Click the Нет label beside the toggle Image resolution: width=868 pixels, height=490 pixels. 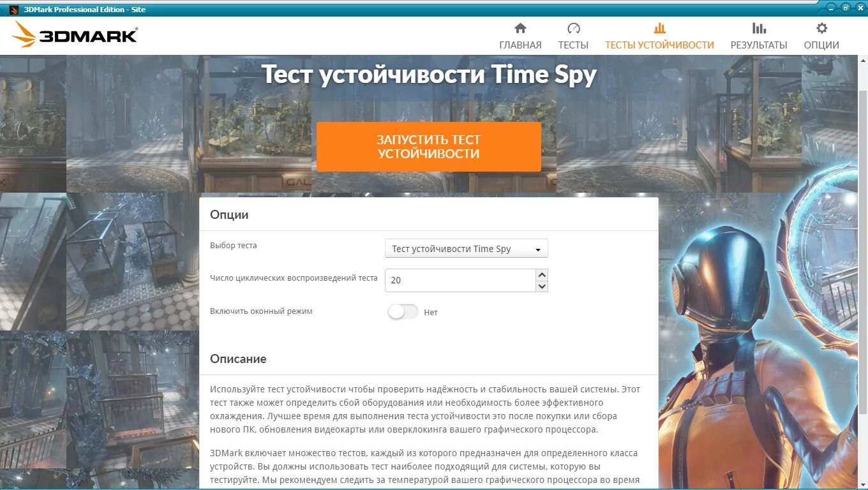pos(431,313)
